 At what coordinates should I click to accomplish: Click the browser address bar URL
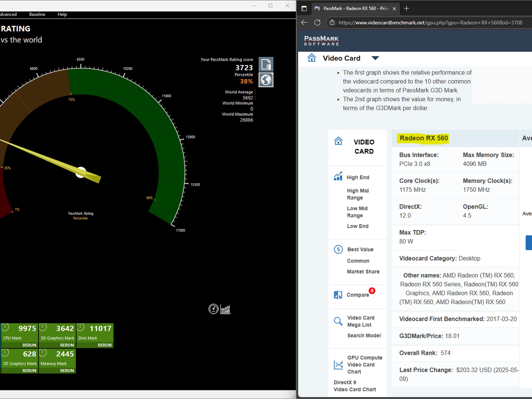[x=430, y=23]
